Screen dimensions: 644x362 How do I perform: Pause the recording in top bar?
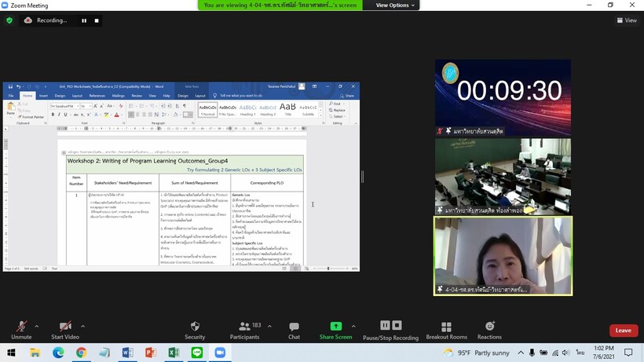(84, 20)
